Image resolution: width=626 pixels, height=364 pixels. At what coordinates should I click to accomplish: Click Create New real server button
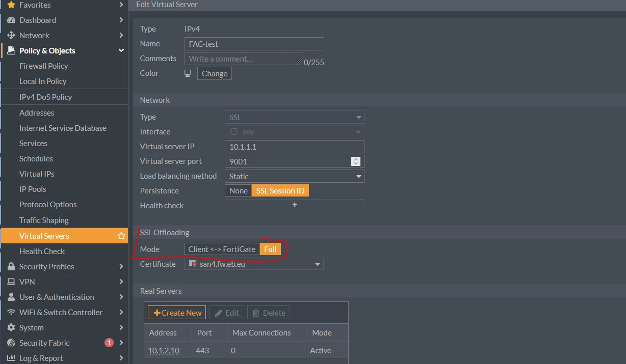tap(177, 313)
